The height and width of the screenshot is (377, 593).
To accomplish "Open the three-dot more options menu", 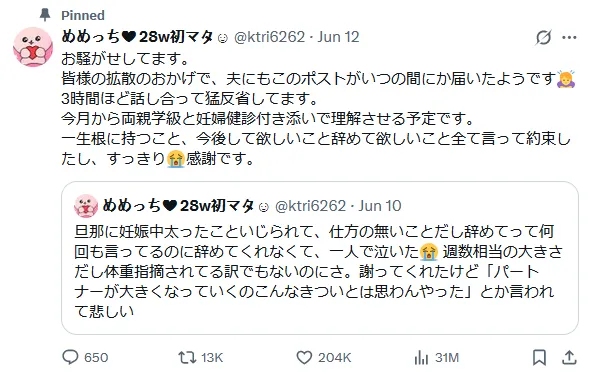I will click(x=569, y=37).
